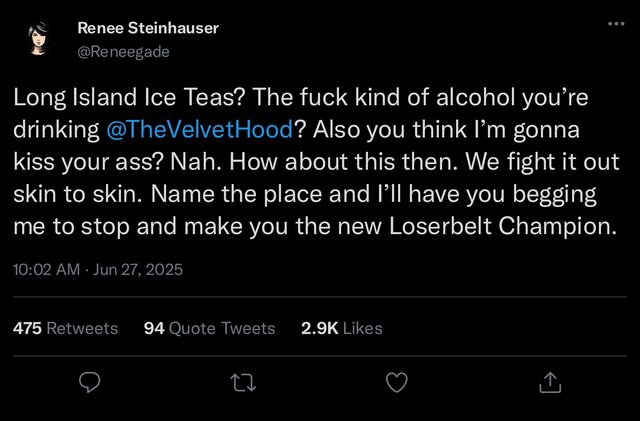Screen dimensions: 640x421
Task: Open the three-dot more options menu
Action: 614,24
